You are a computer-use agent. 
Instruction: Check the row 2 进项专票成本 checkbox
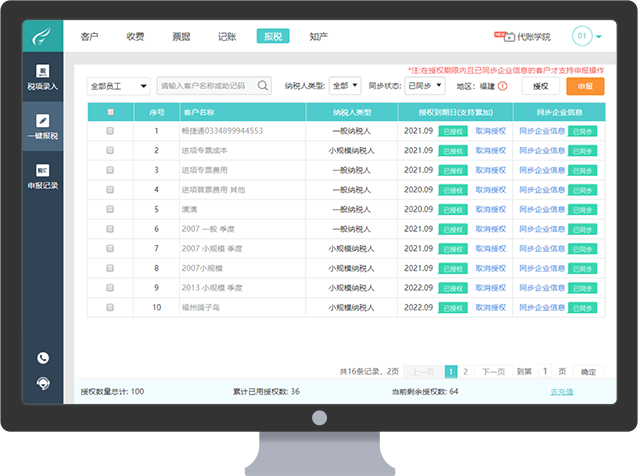tap(110, 150)
